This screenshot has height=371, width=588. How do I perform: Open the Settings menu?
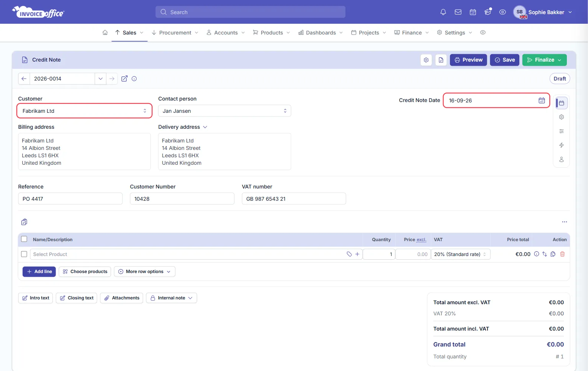coord(454,33)
